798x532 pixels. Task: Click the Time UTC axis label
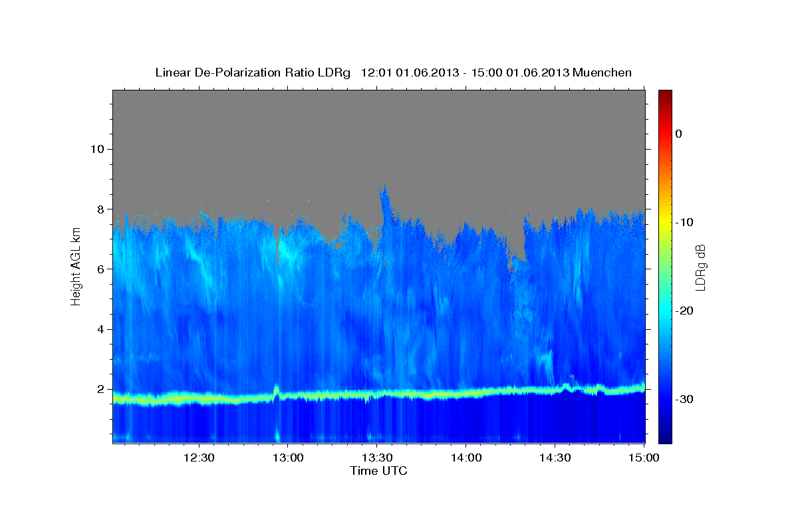pyautogui.click(x=378, y=471)
